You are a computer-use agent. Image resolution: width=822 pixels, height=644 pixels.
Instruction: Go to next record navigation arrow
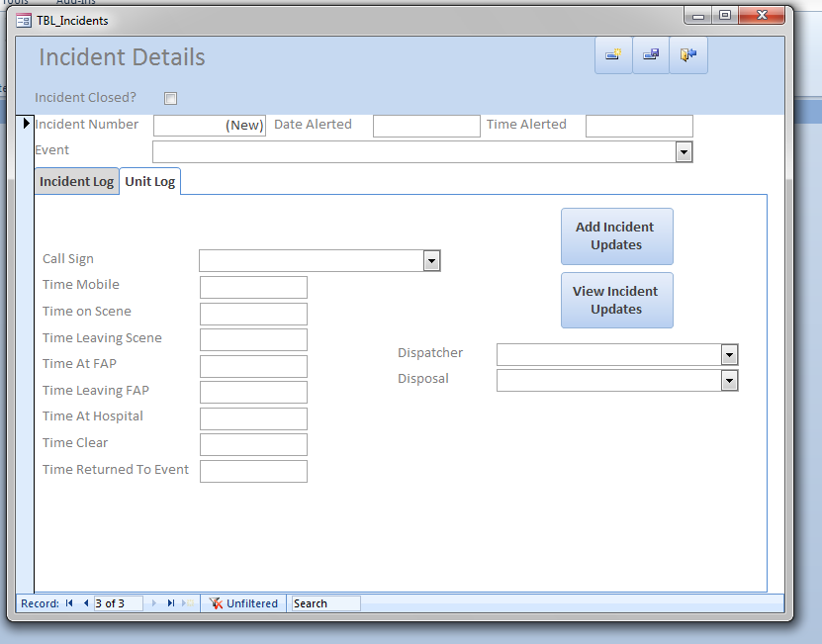[153, 603]
